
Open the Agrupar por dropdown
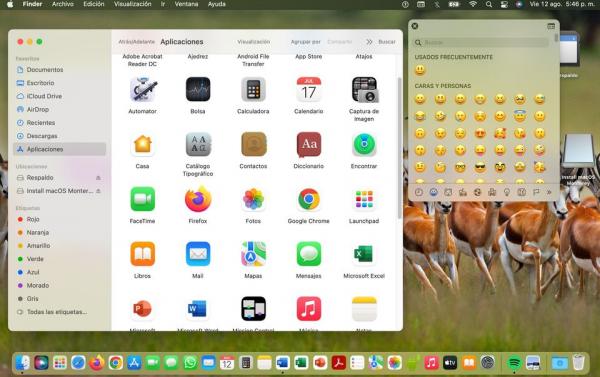(305, 42)
